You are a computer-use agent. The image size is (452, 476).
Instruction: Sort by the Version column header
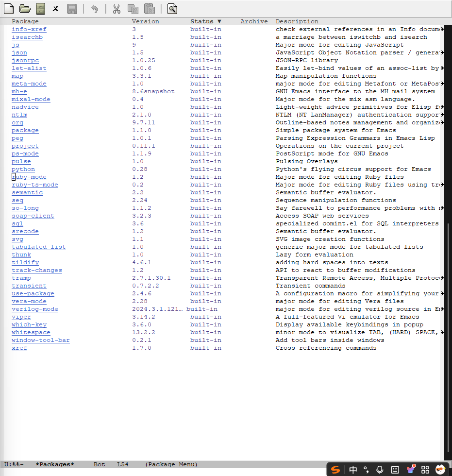(x=145, y=21)
